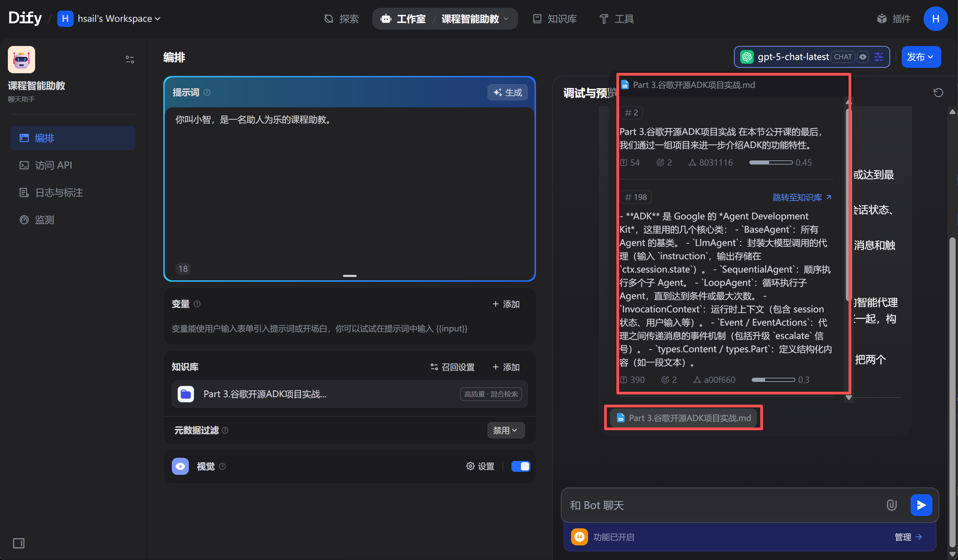Click the 生成 prompt generate button
Screen dimensions: 958x560
[x=507, y=92]
